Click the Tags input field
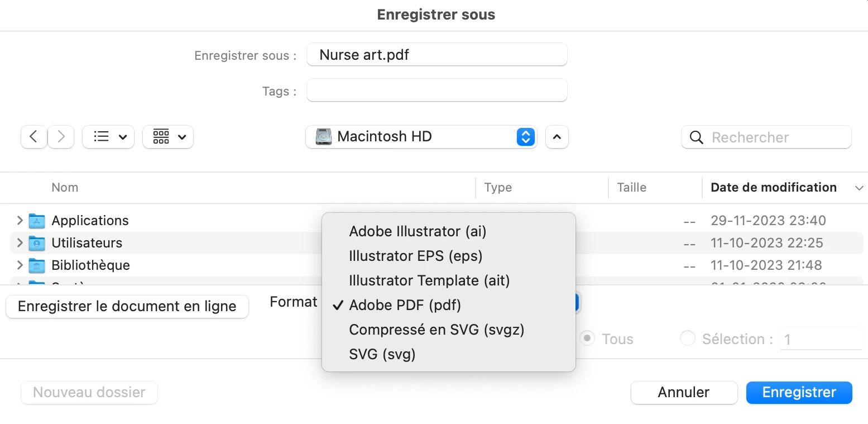Screen dimensions: 868x424 pos(437,90)
